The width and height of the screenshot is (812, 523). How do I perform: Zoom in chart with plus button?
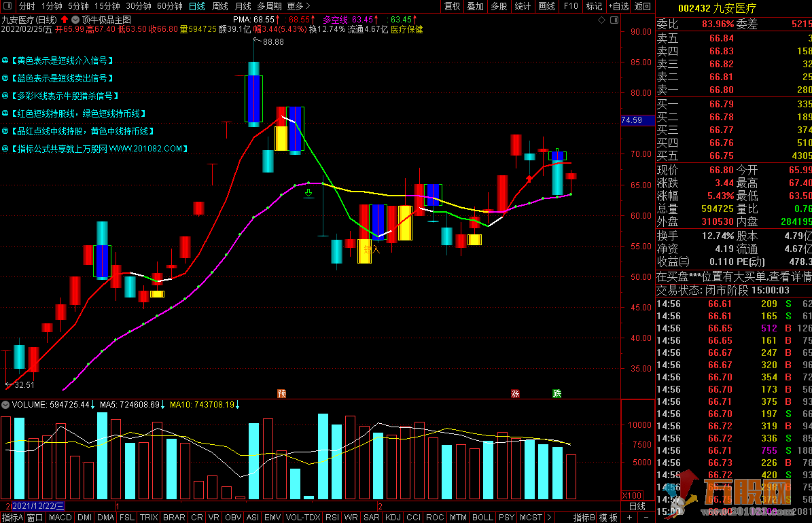(x=630, y=518)
